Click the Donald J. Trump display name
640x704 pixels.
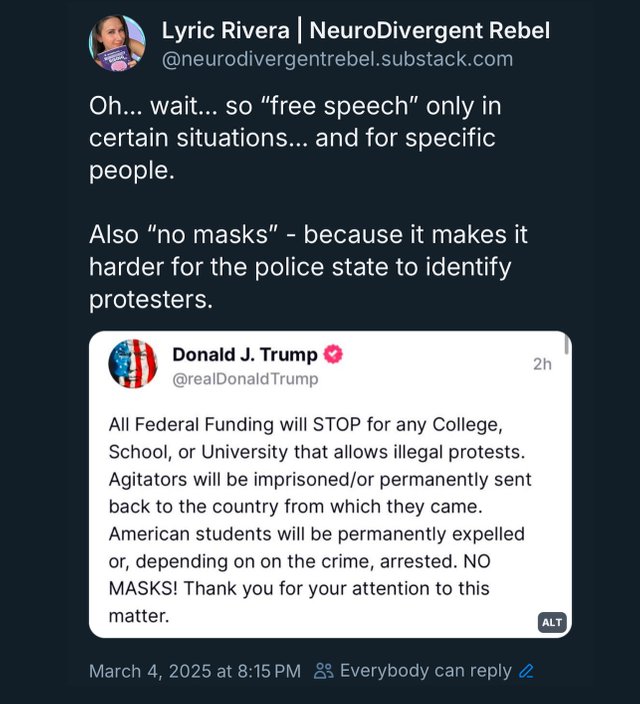pos(245,355)
